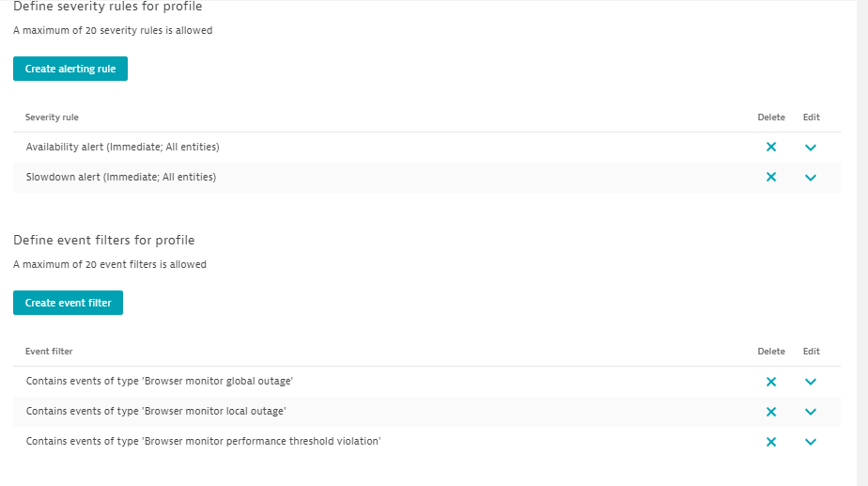Select the performance threshold violation row text
Viewport: 868px width, 486px height.
pyautogui.click(x=203, y=442)
